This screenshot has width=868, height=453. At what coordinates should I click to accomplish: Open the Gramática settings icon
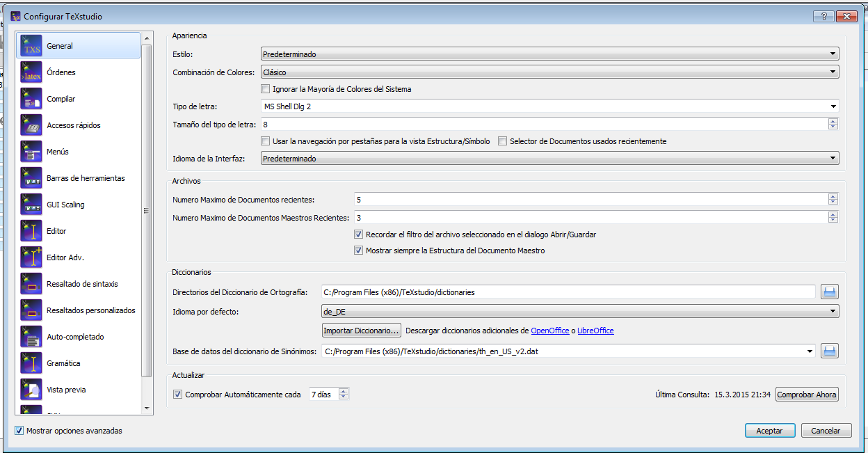31,363
